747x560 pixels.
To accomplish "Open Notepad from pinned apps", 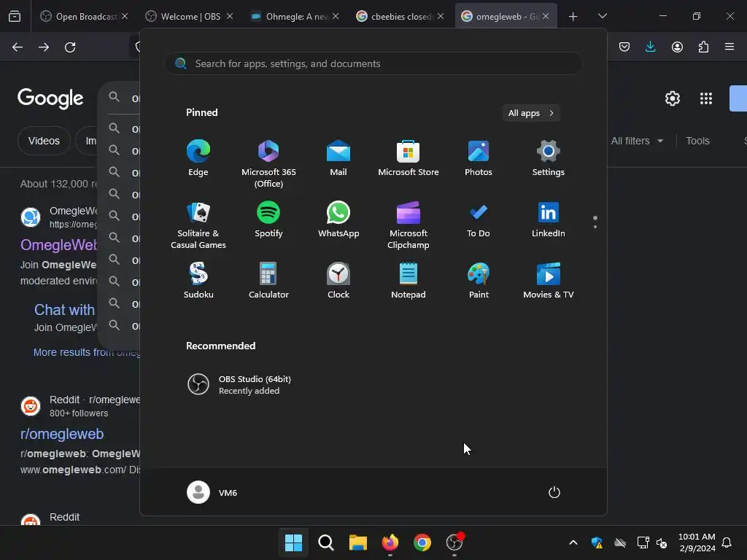I will (409, 281).
